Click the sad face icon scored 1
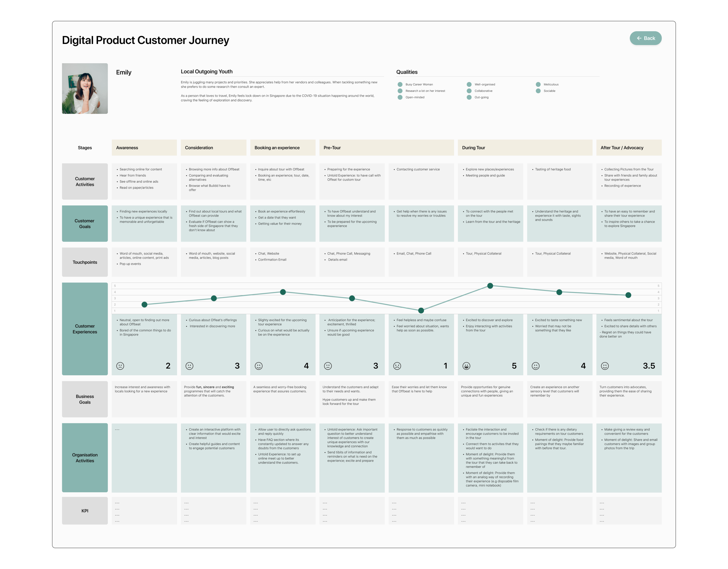 tap(397, 366)
